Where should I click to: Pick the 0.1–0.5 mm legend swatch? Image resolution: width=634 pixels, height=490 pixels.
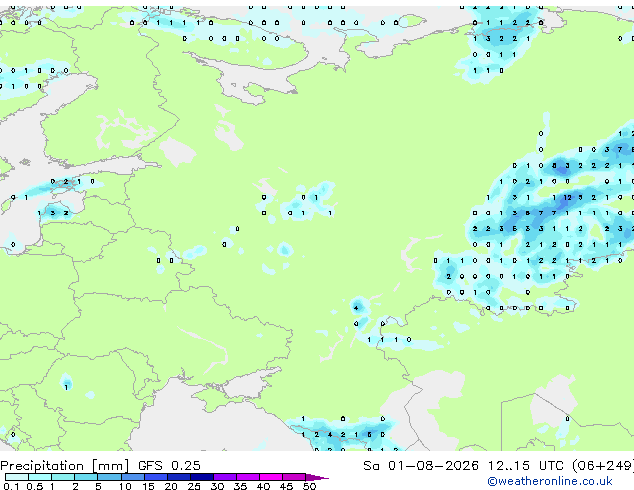click(17, 477)
